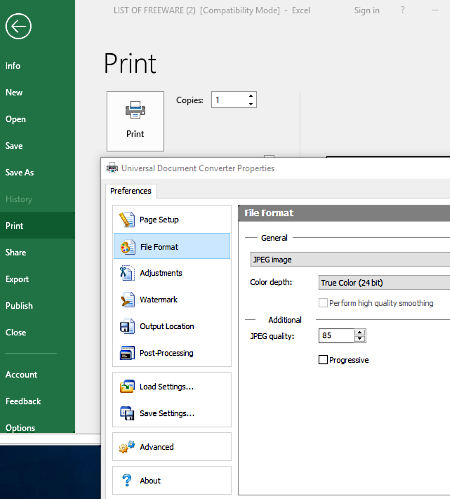Open the Adjustments section

(172, 273)
